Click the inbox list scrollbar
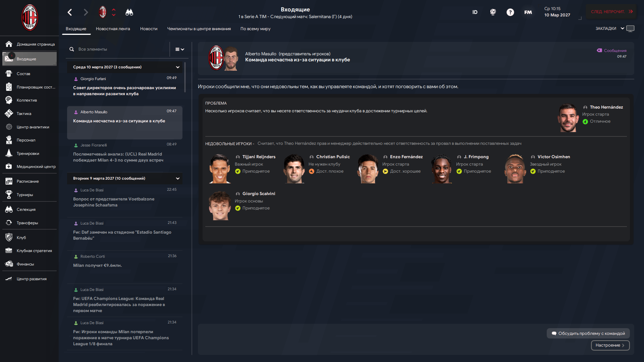Image resolution: width=644 pixels, height=362 pixels. pyautogui.click(x=185, y=77)
